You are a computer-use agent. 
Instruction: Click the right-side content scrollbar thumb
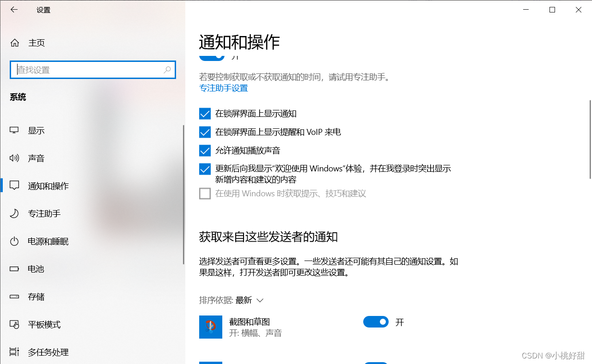pos(590,139)
